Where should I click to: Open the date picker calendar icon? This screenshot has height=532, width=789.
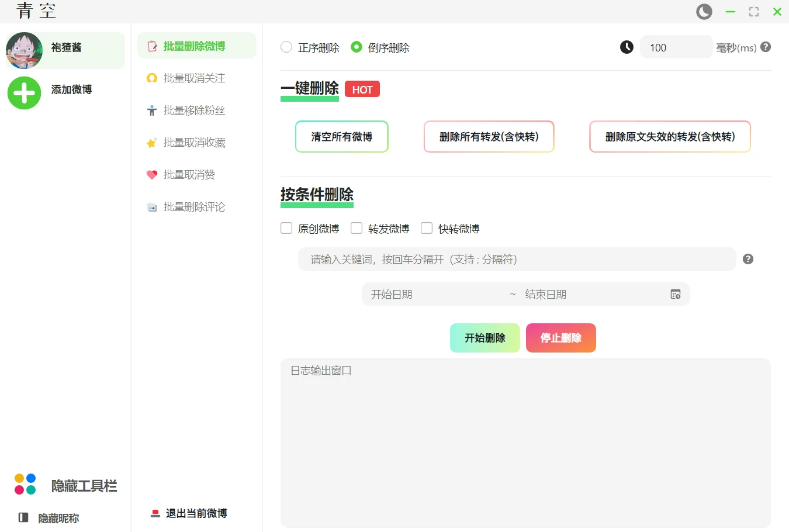tap(676, 294)
